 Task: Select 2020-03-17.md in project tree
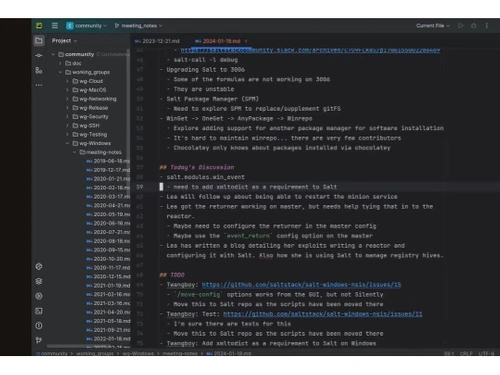tap(108, 197)
